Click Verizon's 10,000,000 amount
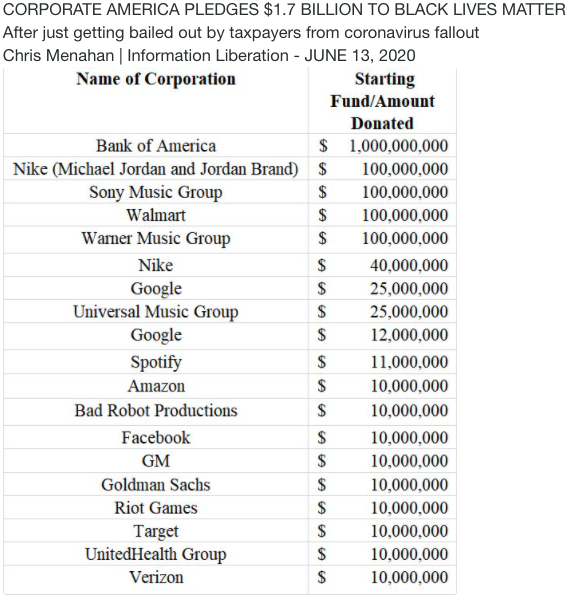The height and width of the screenshot is (599, 574). click(x=409, y=578)
